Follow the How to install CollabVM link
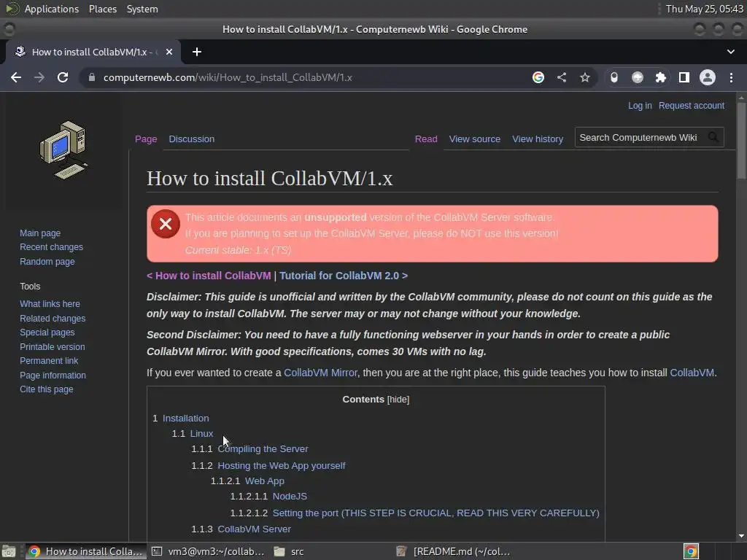 tap(209, 276)
